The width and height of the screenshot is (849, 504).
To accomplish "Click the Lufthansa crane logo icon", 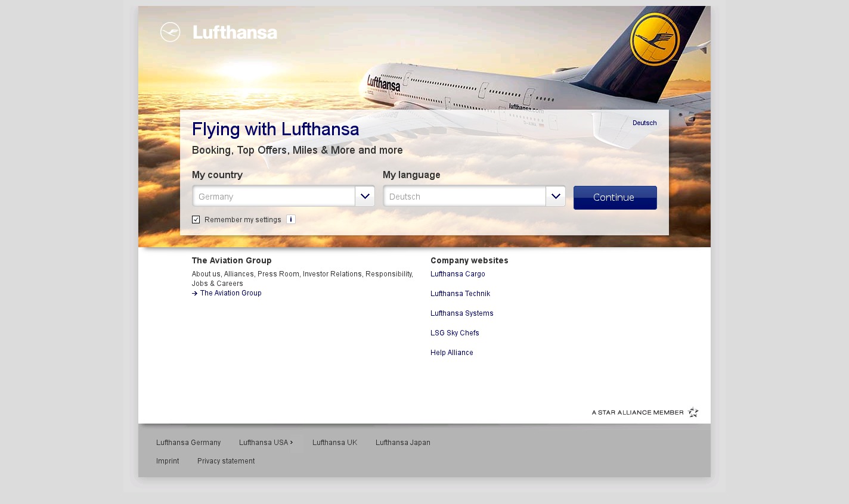I will tap(171, 32).
